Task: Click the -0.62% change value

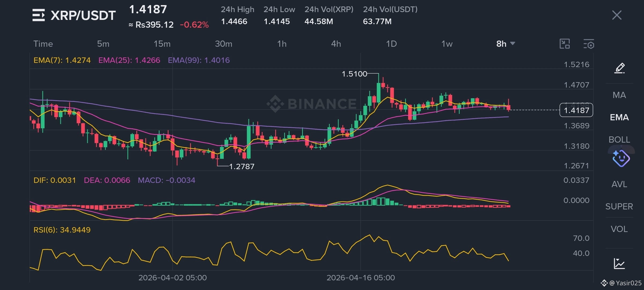Action: pyautogui.click(x=194, y=25)
